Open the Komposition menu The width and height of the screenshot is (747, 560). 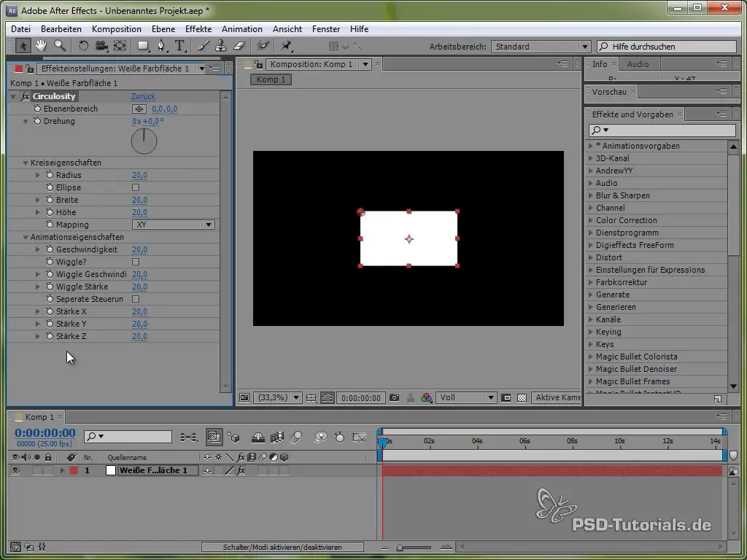pyautogui.click(x=116, y=29)
